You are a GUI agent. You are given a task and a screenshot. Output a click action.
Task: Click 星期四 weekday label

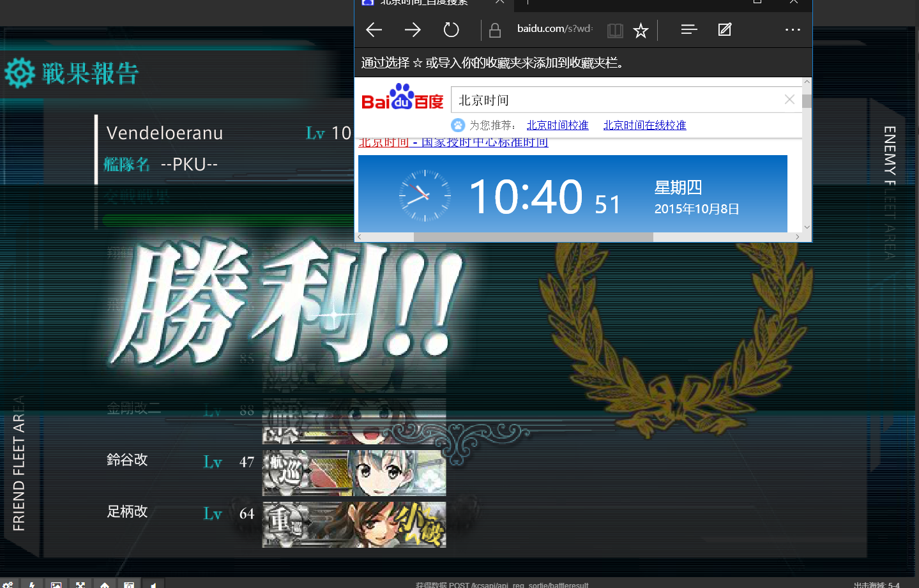tap(678, 188)
